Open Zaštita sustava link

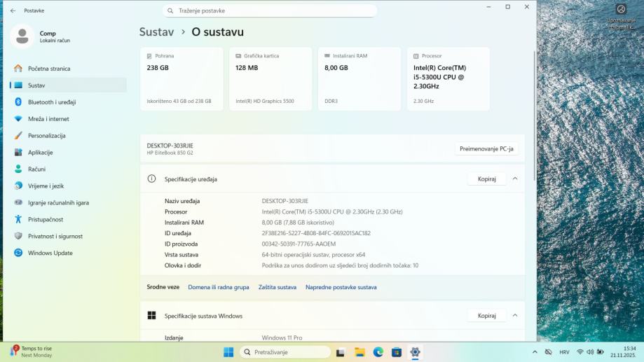(278, 287)
